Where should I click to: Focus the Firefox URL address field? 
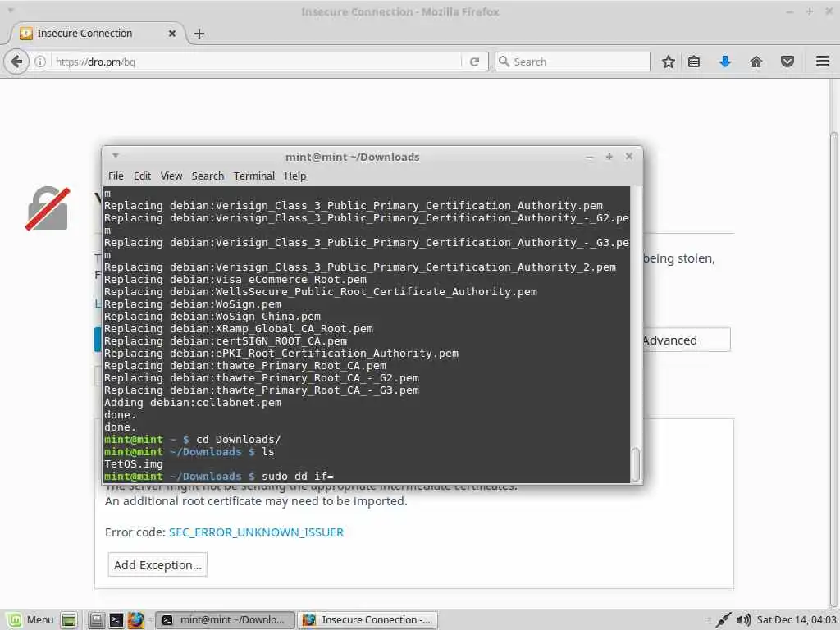(x=256, y=62)
